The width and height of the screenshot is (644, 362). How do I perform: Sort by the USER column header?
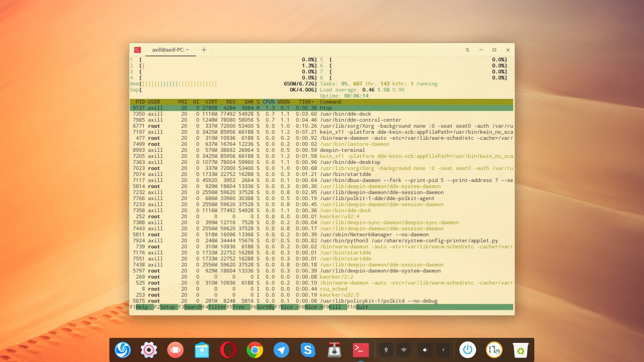154,102
